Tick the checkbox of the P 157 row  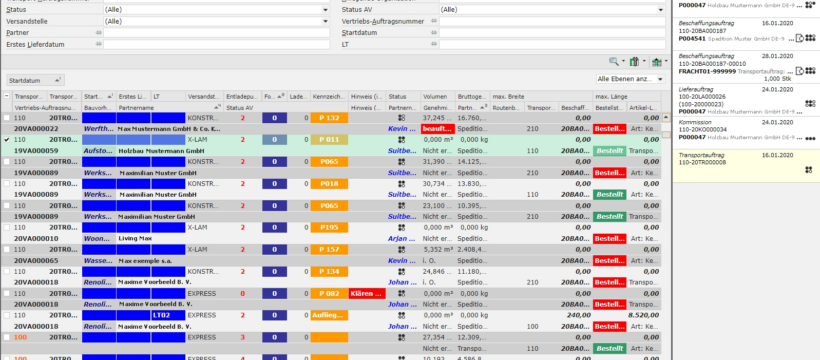(x=6, y=250)
